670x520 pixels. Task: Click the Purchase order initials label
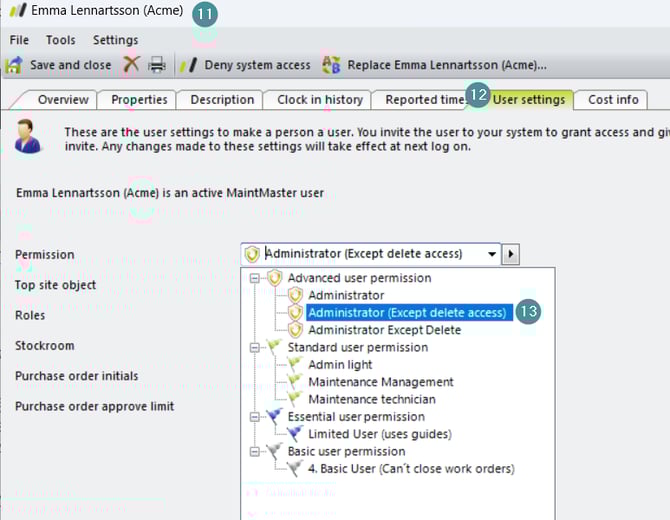76,376
